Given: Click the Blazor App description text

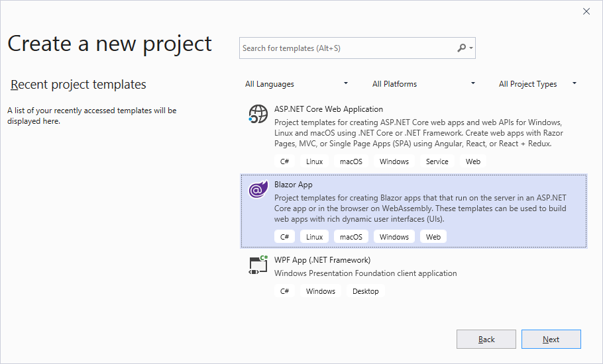Looking at the screenshot, I should pos(420,208).
